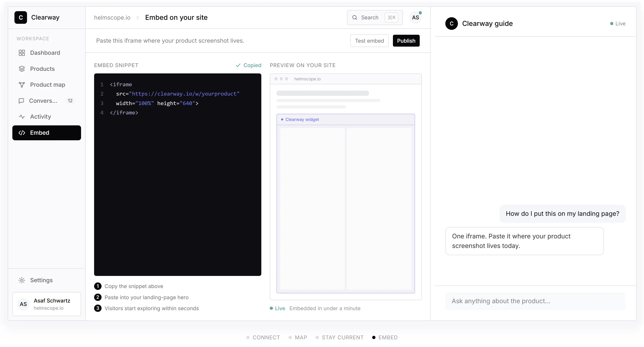Open Asaf Schwartz account card
Viewport: 644px width, 347px height.
pyautogui.click(x=47, y=304)
